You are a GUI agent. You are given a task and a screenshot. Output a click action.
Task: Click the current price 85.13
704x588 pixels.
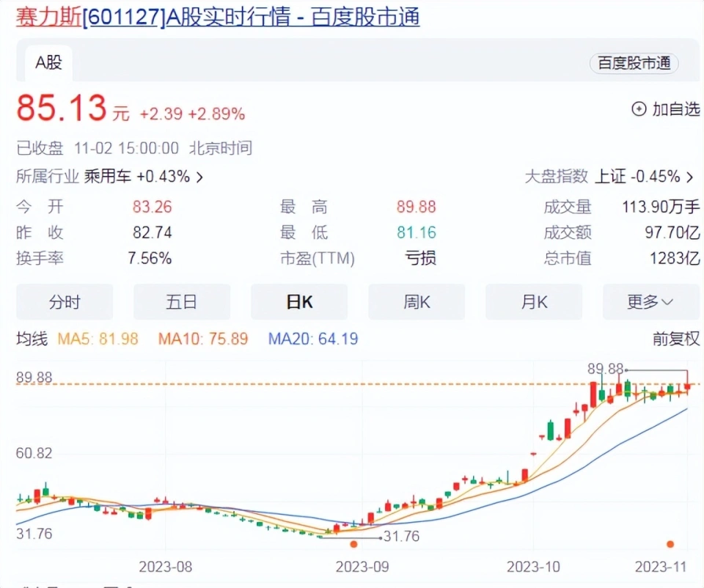pyautogui.click(x=62, y=109)
